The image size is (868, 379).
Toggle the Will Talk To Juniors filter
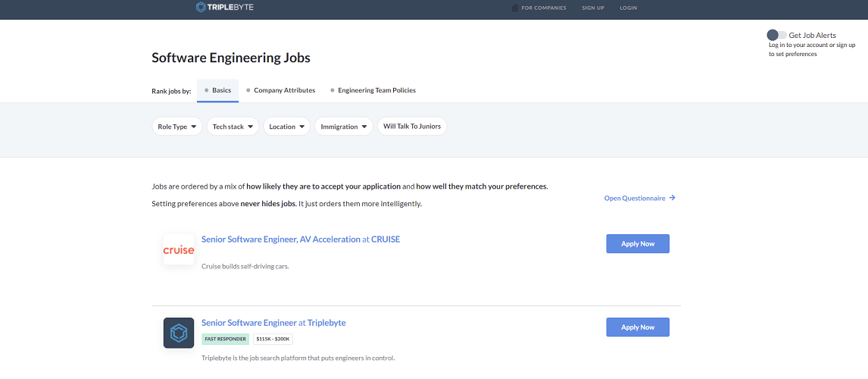[412, 127]
